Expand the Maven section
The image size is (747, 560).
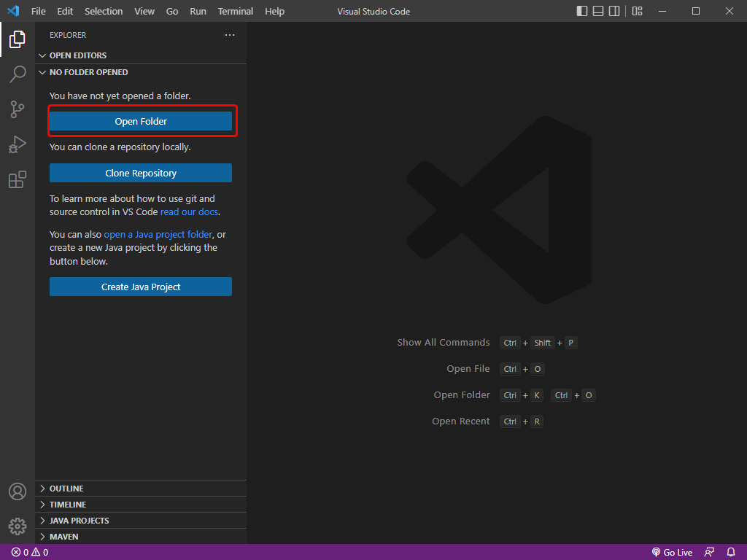[x=141, y=537]
